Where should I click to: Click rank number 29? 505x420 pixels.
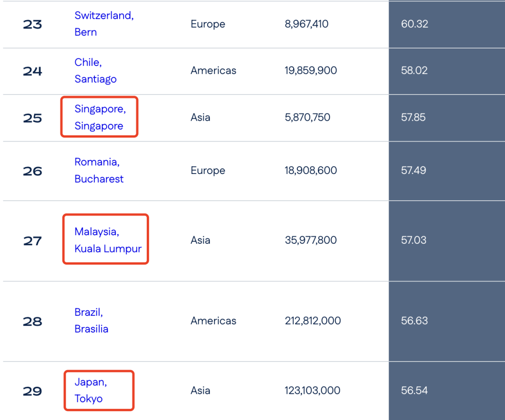pos(33,391)
